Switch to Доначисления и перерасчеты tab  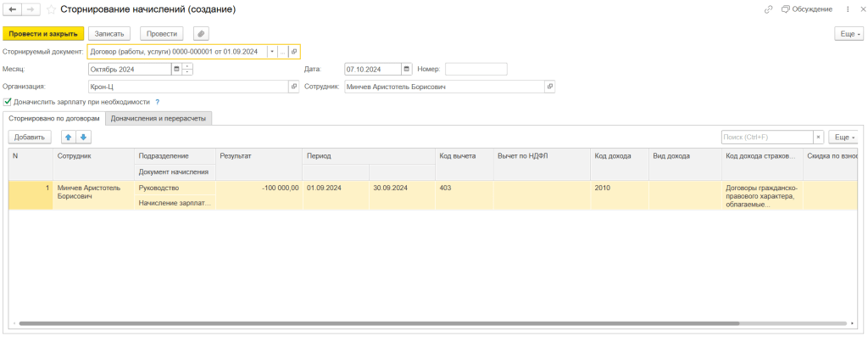click(159, 118)
